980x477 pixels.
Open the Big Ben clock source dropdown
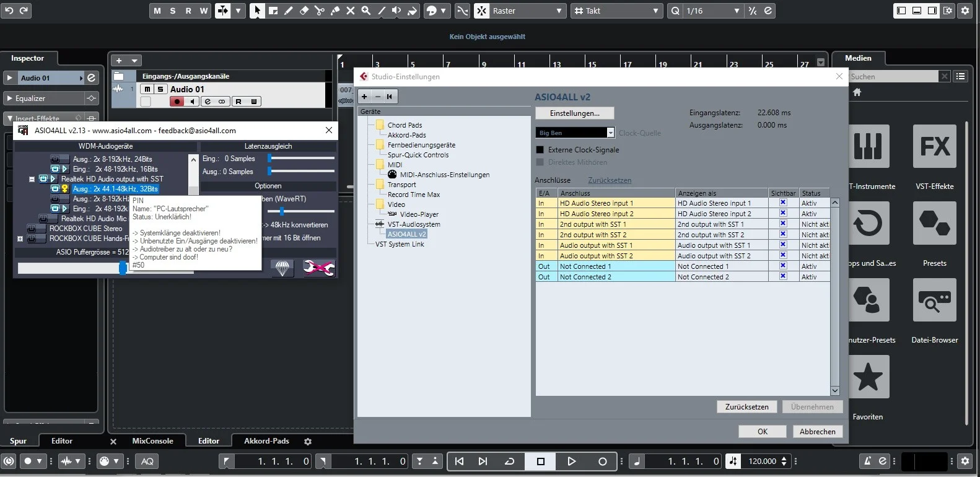pyautogui.click(x=575, y=133)
